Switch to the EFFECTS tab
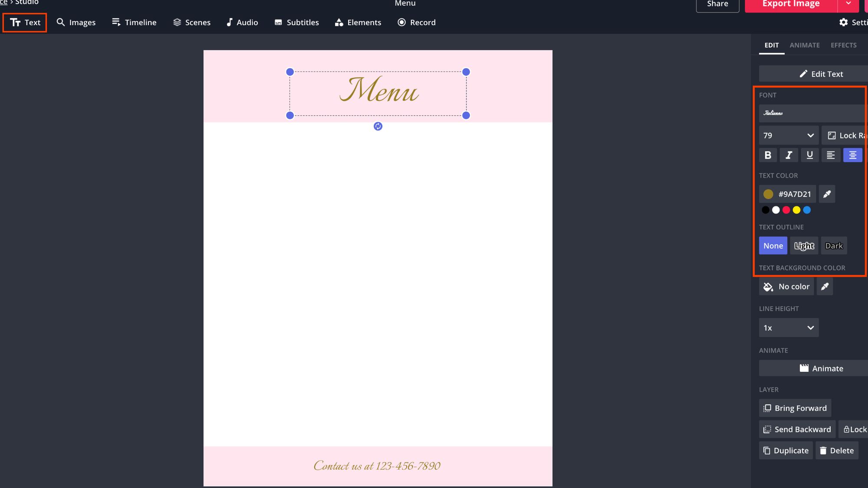Viewport: 868px width, 488px height. click(843, 45)
